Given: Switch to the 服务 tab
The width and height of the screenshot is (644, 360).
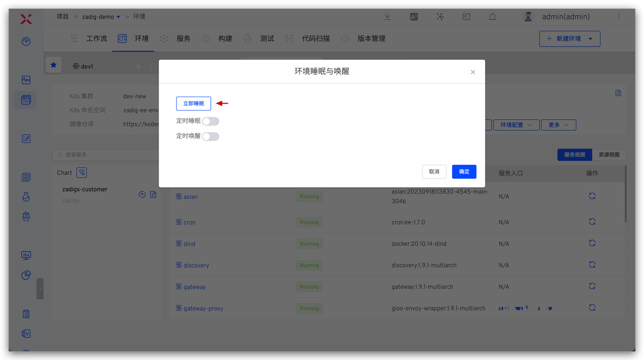Looking at the screenshot, I should click(x=183, y=39).
